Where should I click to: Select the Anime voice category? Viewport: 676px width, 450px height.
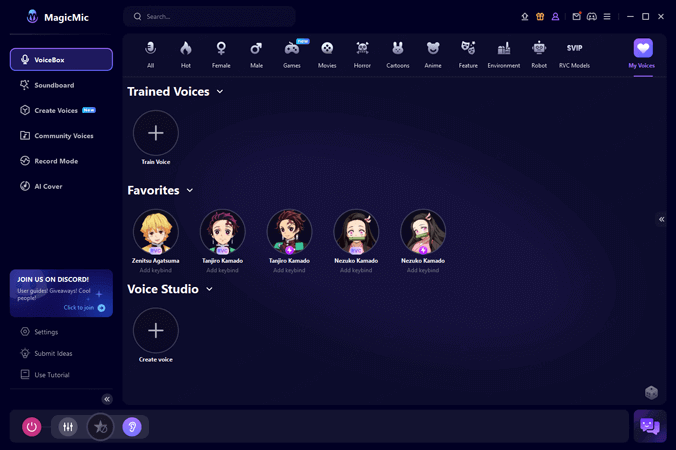[x=433, y=55]
